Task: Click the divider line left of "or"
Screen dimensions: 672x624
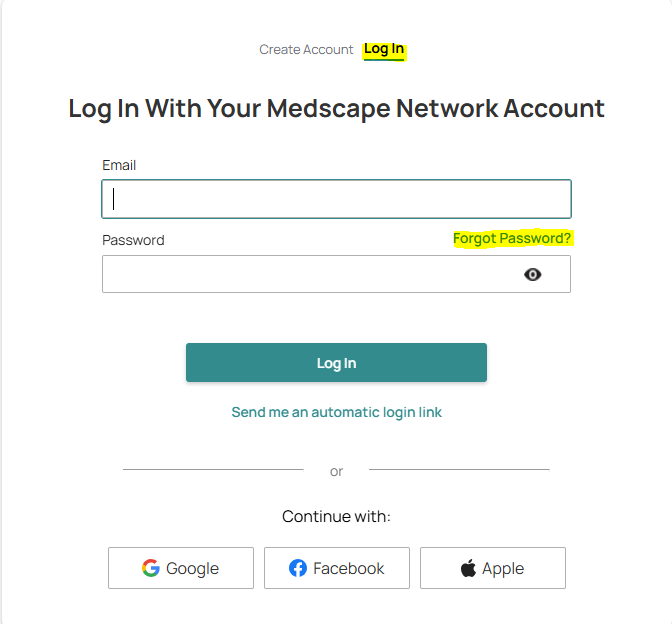Action: (x=213, y=469)
